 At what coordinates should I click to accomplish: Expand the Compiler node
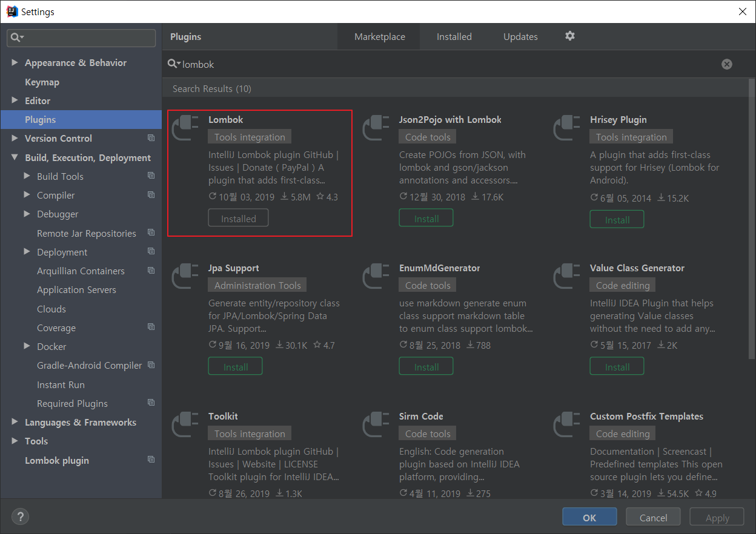[x=27, y=195]
